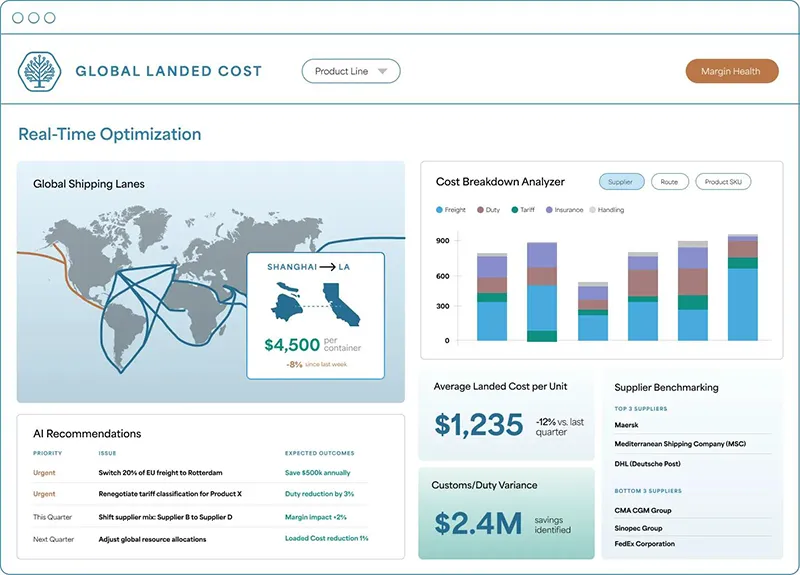Click the Margin Health button
Viewport: 800px width, 575px height.
point(732,71)
